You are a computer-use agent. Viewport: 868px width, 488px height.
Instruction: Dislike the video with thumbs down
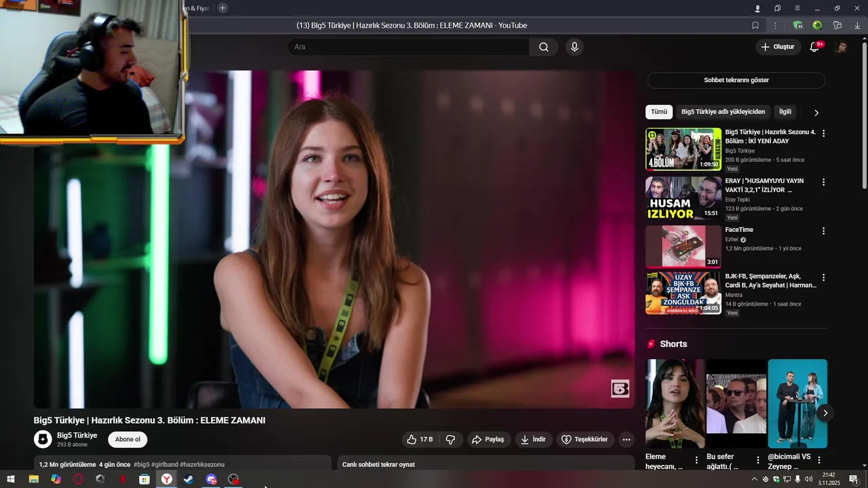pos(450,439)
